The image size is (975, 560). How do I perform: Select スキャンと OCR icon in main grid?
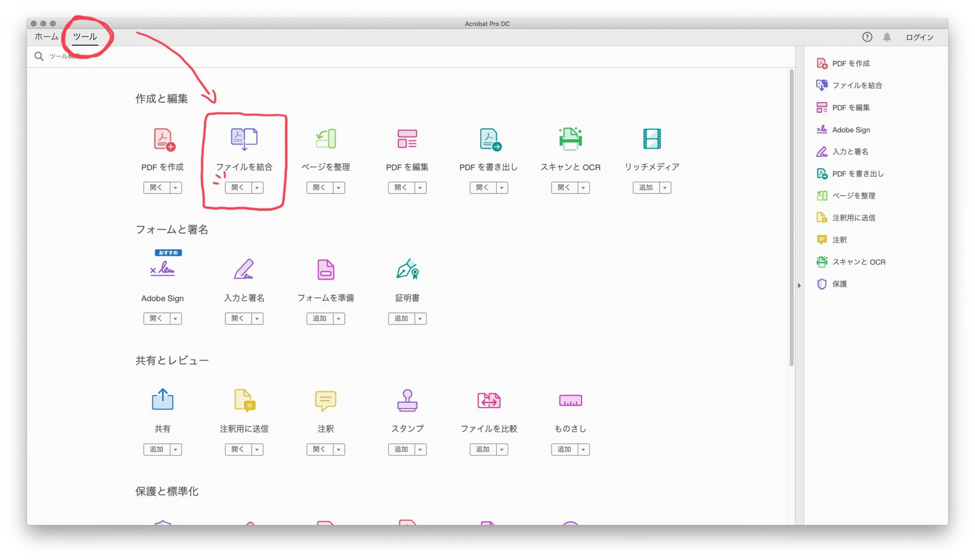[570, 139]
